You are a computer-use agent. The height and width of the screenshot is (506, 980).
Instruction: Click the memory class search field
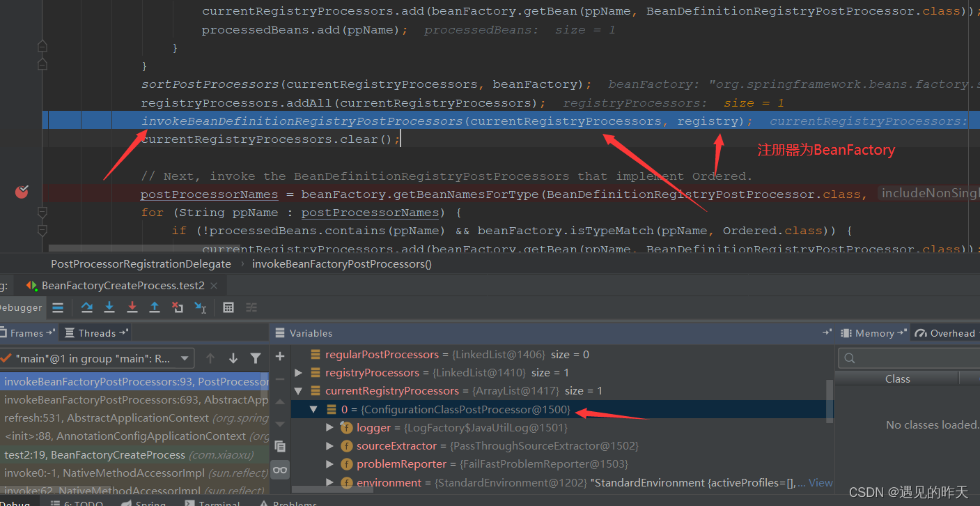909,358
